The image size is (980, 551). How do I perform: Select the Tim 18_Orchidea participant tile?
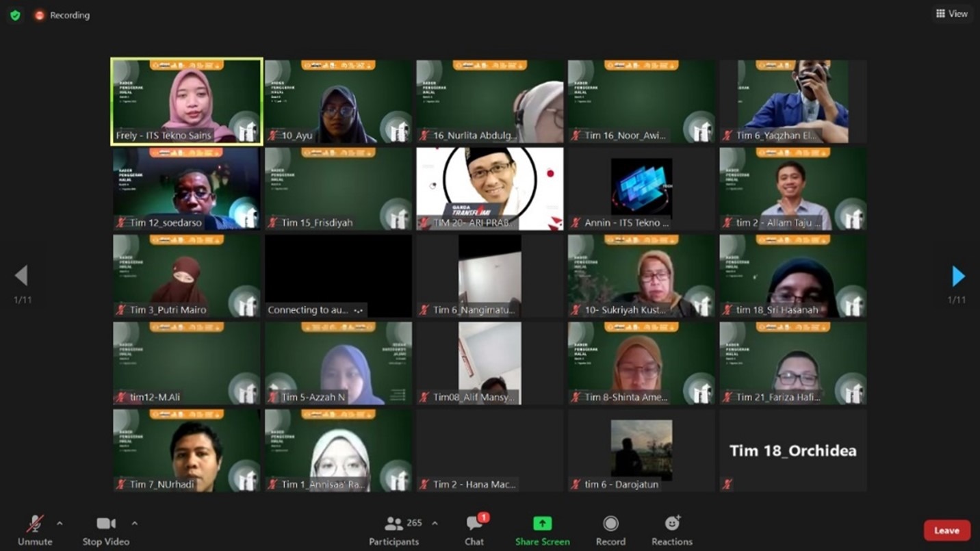(x=792, y=450)
